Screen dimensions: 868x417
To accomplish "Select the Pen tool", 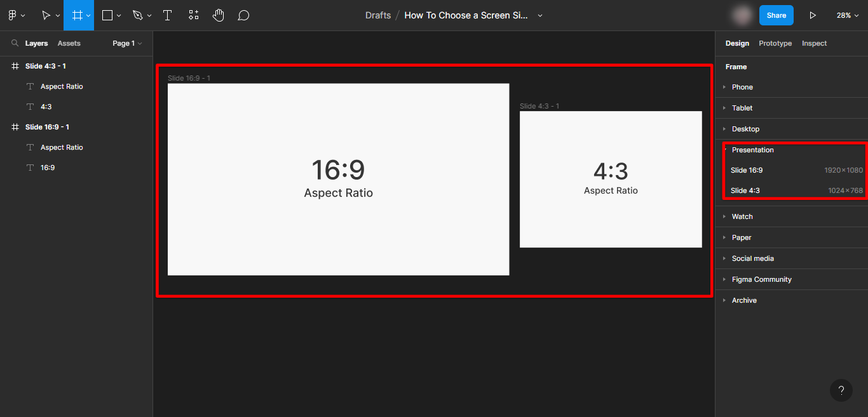I will tap(138, 15).
